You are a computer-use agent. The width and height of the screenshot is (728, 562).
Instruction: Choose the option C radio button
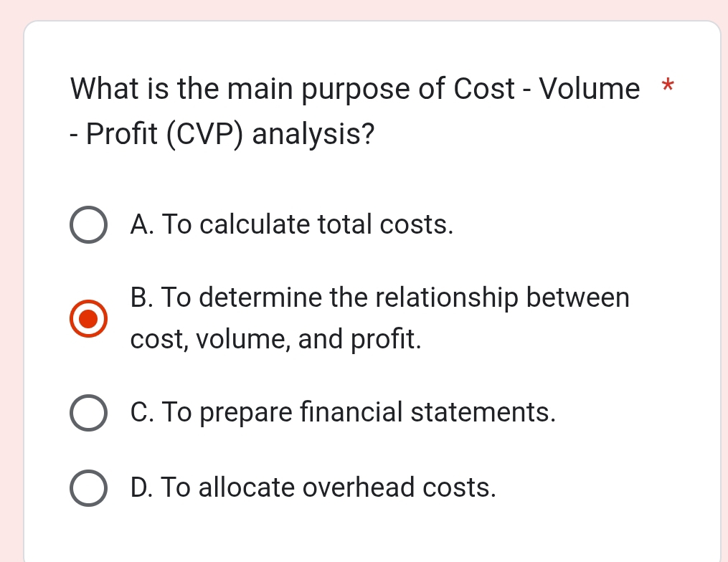89,414
